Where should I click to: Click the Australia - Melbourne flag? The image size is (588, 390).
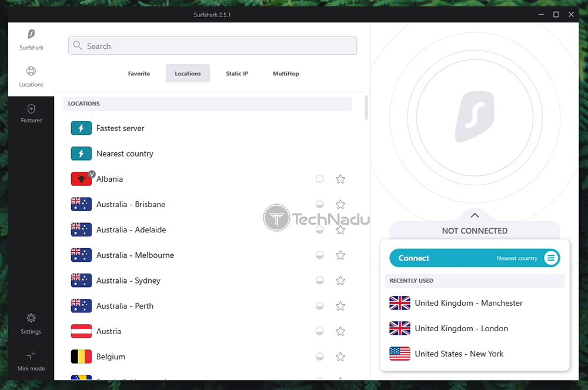[81, 255]
